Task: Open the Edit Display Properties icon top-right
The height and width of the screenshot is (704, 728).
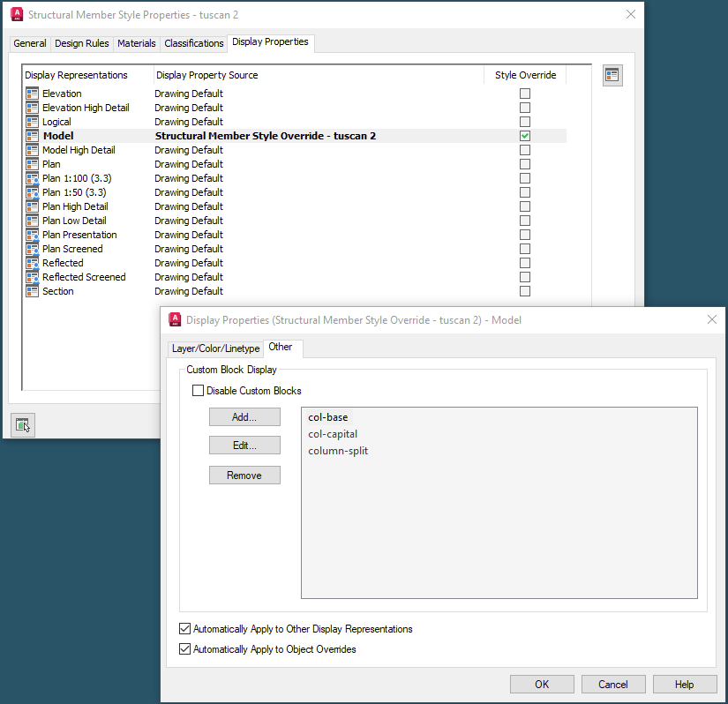Action: click(x=612, y=74)
